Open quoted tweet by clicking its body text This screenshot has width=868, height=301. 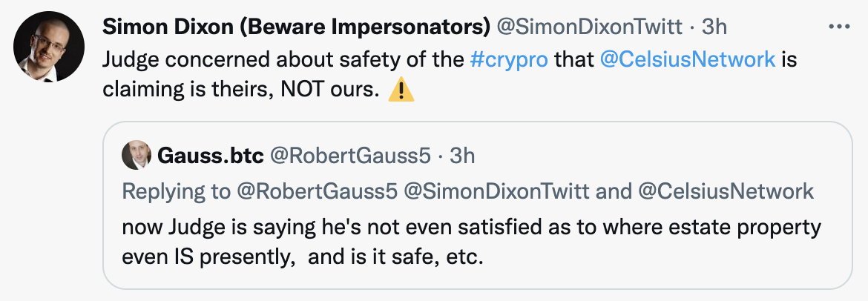(471, 227)
